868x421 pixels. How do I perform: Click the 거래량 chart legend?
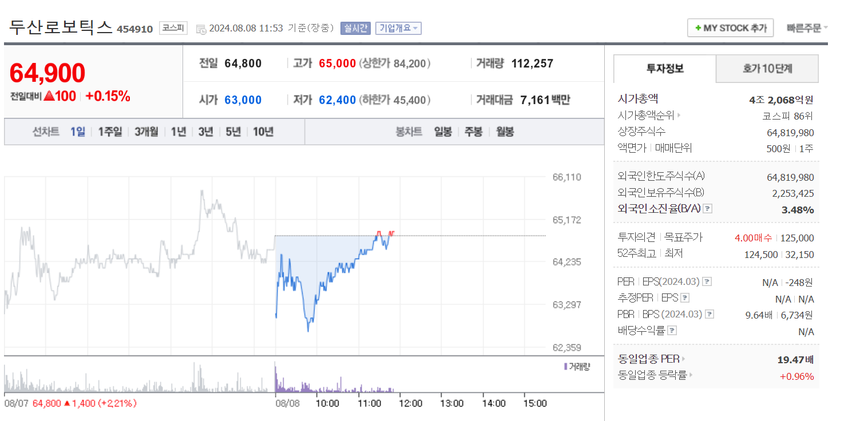[576, 367]
